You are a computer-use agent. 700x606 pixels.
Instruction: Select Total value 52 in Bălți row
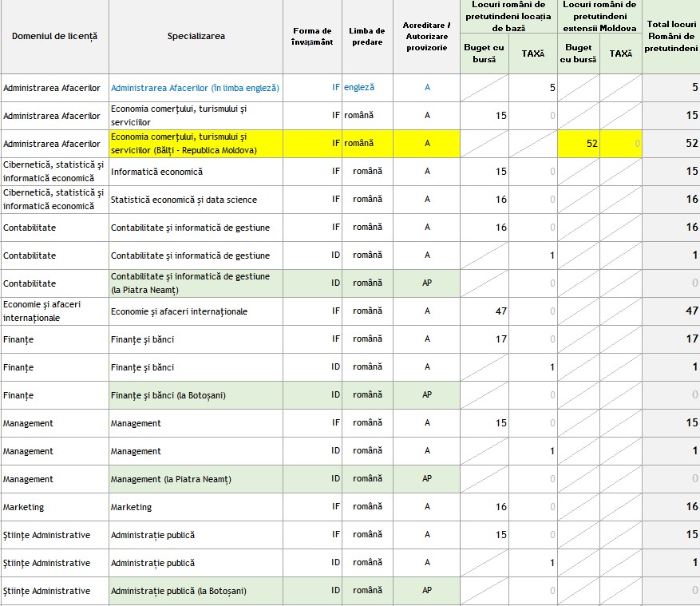click(x=670, y=144)
